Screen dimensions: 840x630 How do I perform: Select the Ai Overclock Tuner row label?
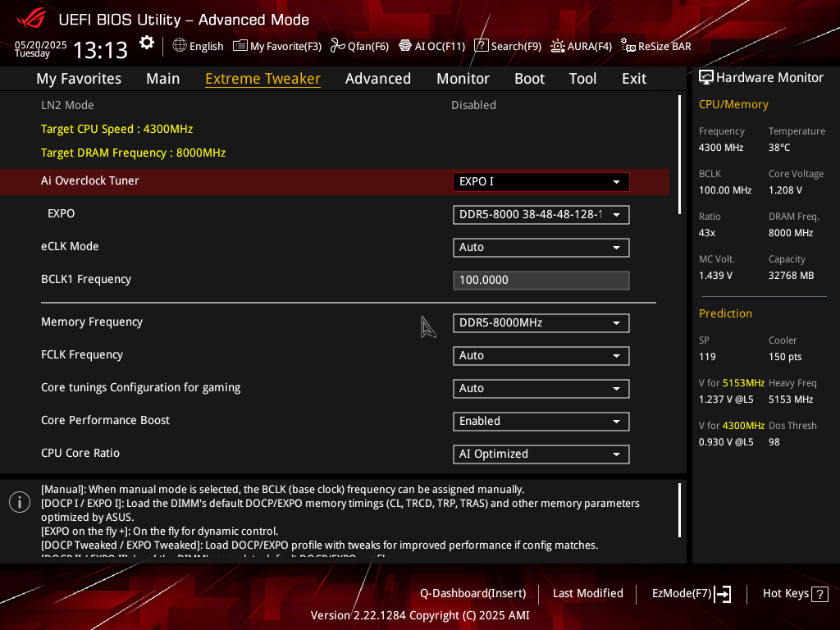click(x=90, y=181)
